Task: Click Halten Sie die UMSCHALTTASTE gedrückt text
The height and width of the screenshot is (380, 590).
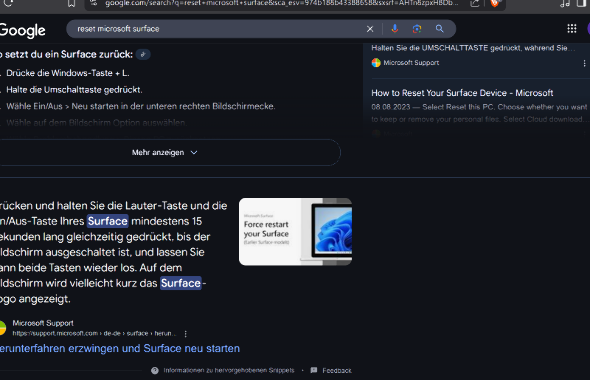Action: 473,48
